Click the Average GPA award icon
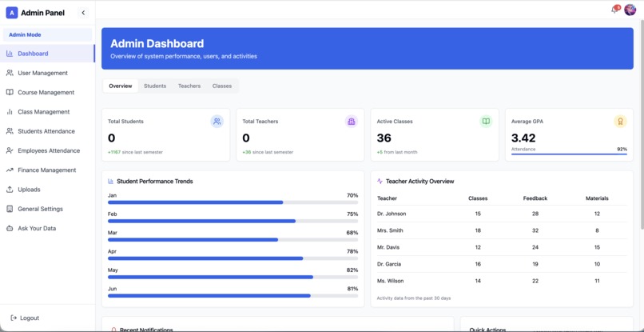Screen dimensions: 644x332 tap(620, 122)
